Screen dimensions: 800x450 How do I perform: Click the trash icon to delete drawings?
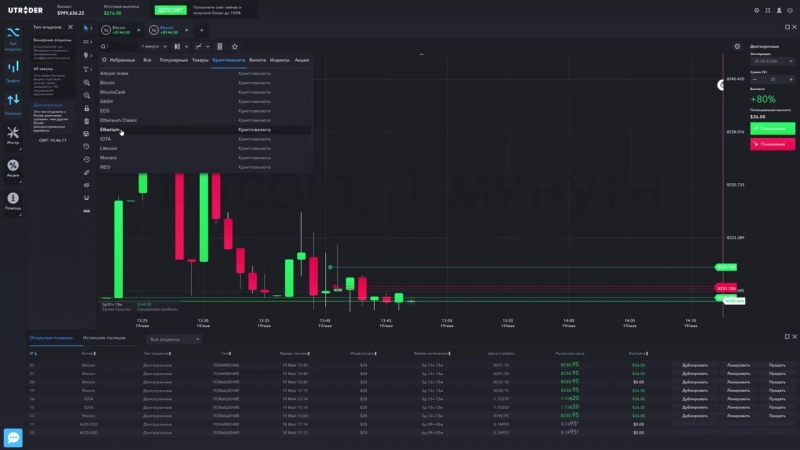86,121
